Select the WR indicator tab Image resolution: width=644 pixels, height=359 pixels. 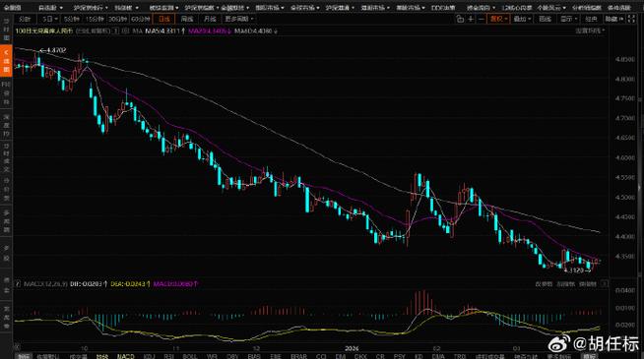coord(212,356)
